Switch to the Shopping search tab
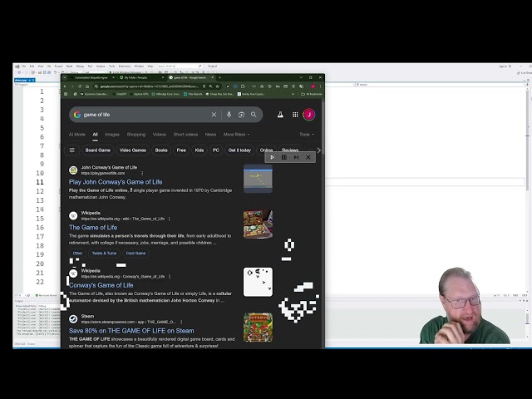532x399 pixels. pos(136,135)
